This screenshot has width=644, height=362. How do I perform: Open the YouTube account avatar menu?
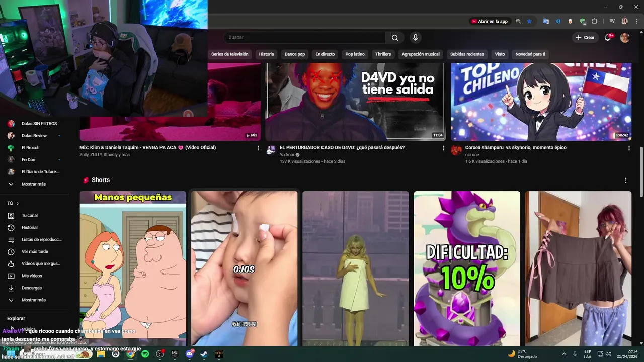[x=625, y=38]
